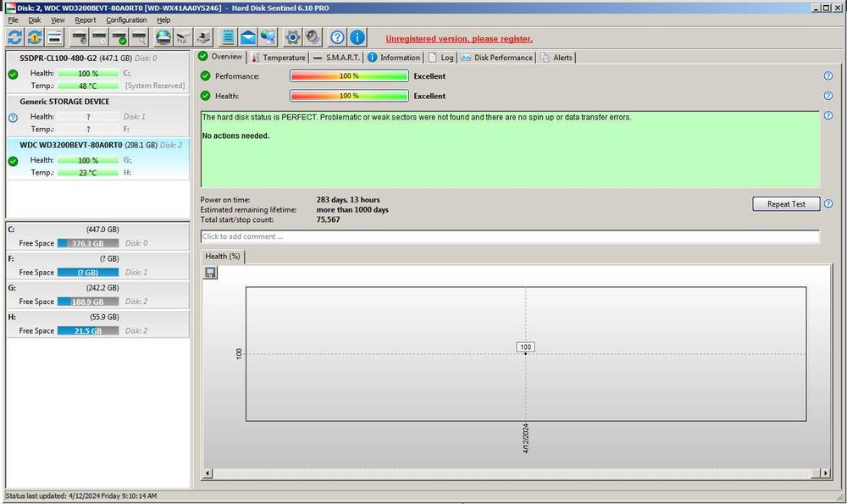Switch to the Temperature tab
The image size is (847, 504).
(x=278, y=58)
